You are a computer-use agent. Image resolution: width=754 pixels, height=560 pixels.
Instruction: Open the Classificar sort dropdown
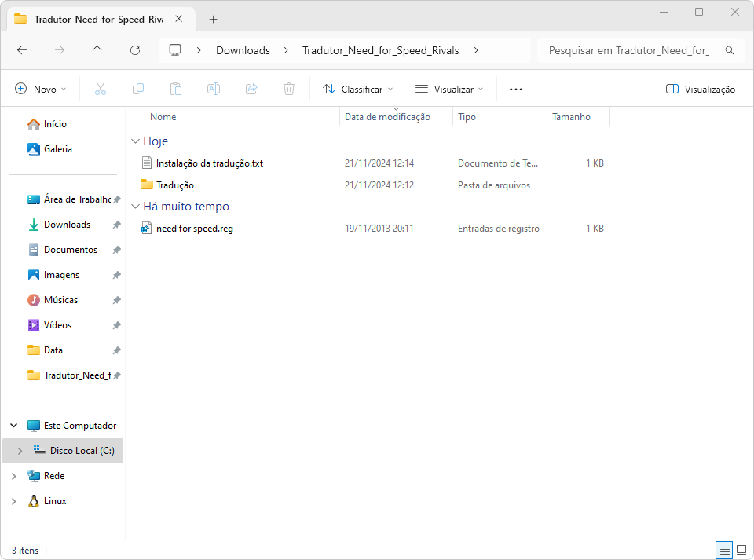click(358, 89)
